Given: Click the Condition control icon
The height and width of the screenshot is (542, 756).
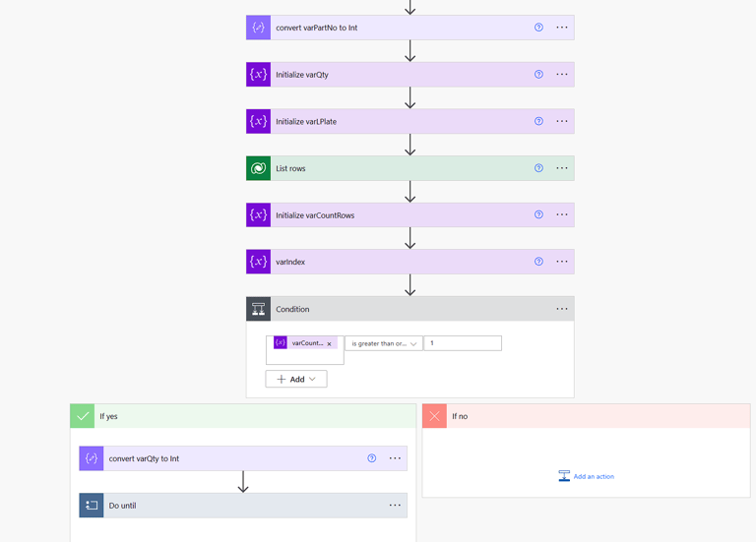Looking at the screenshot, I should pyautogui.click(x=259, y=309).
